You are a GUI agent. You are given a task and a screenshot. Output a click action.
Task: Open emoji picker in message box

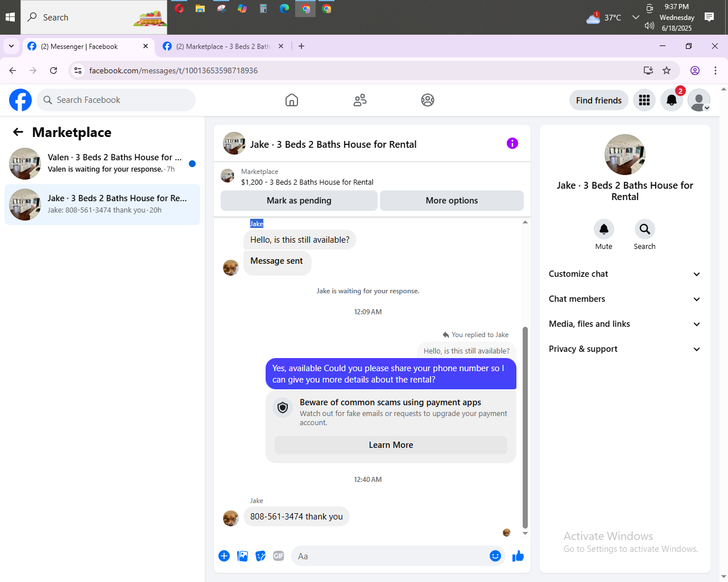tap(495, 556)
